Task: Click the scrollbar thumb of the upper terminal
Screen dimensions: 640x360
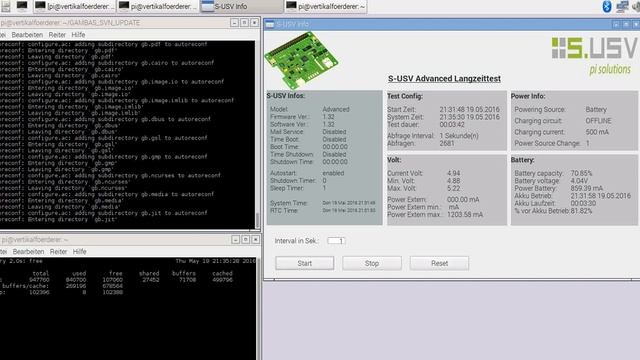Action: click(257, 220)
